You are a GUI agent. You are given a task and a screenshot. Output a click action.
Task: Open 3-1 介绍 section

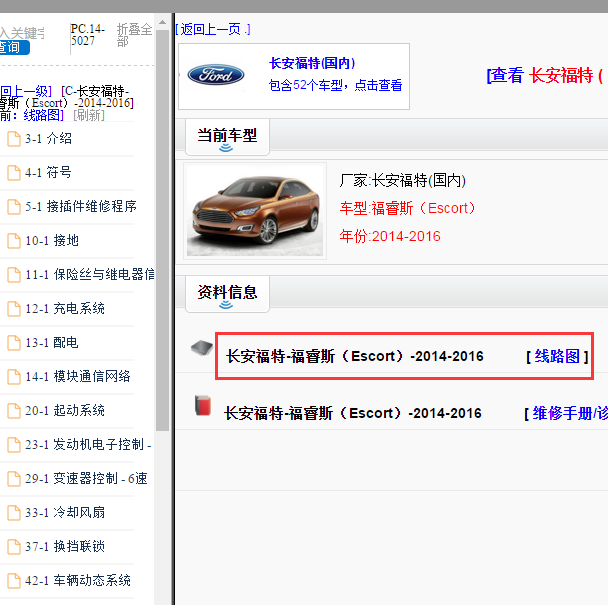(48, 138)
